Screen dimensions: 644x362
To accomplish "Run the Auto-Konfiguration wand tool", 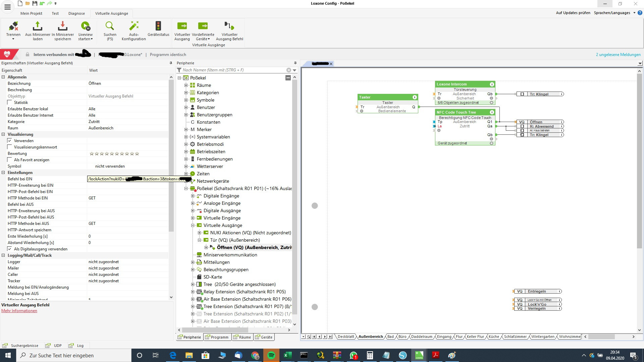I will (x=134, y=26).
